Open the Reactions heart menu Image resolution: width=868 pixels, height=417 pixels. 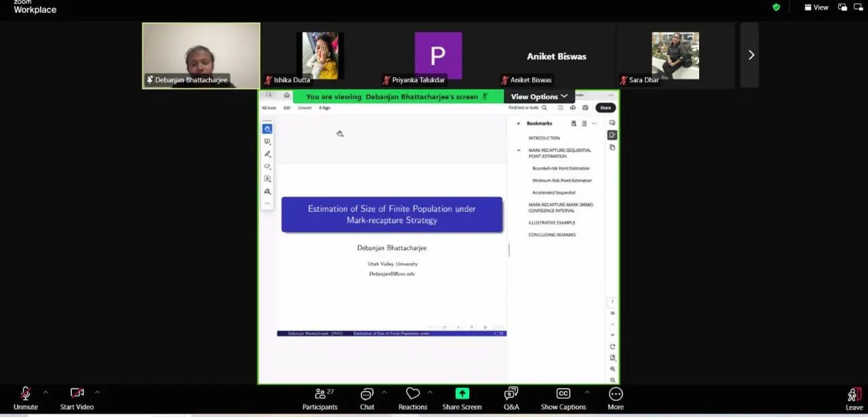pos(413,399)
